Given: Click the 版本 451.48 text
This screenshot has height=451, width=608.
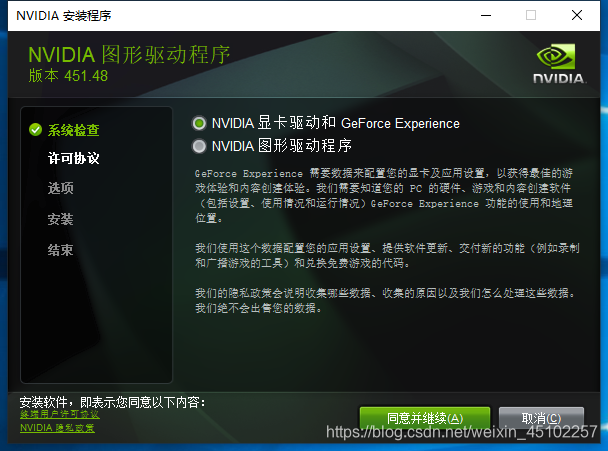Looking at the screenshot, I should pos(68,76).
